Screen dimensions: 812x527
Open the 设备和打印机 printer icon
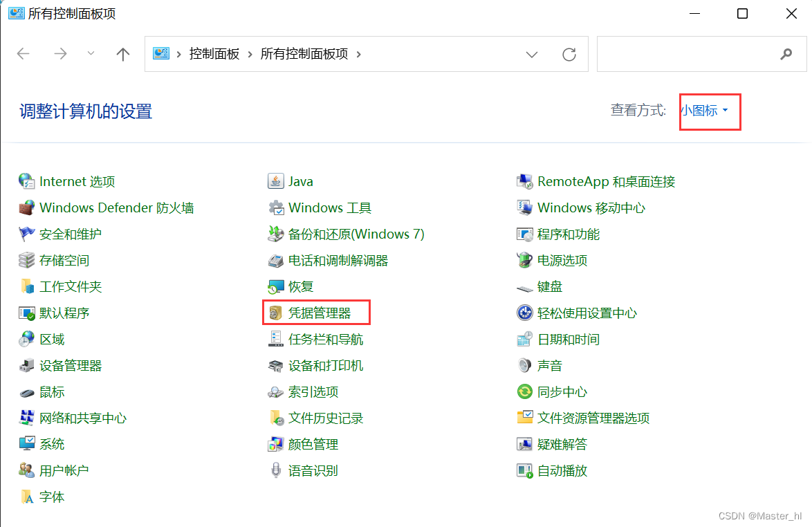pyautogui.click(x=275, y=365)
